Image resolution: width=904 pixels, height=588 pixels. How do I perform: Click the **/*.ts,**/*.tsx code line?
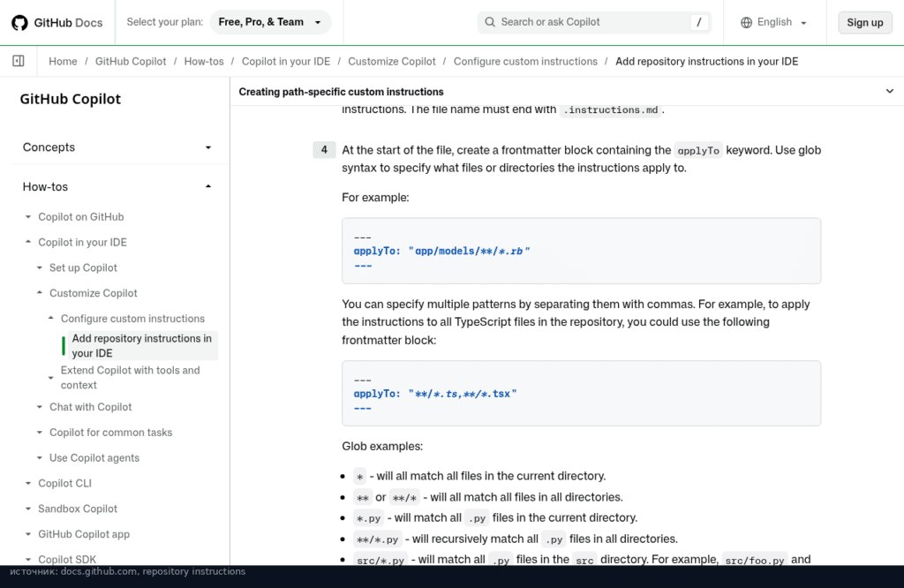pyautogui.click(x=435, y=394)
